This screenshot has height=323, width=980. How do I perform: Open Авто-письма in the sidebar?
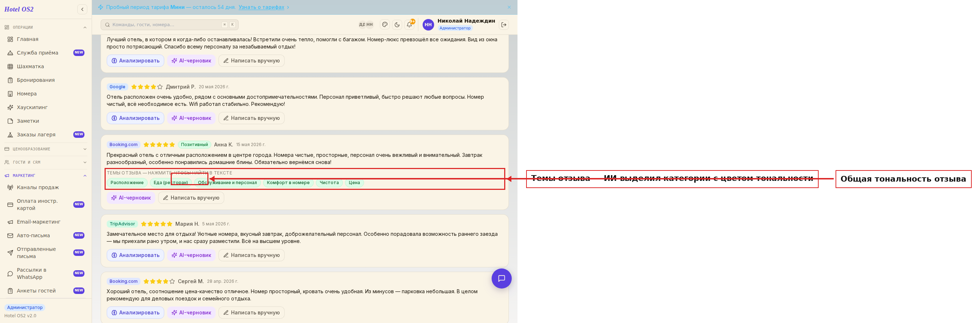point(46,235)
